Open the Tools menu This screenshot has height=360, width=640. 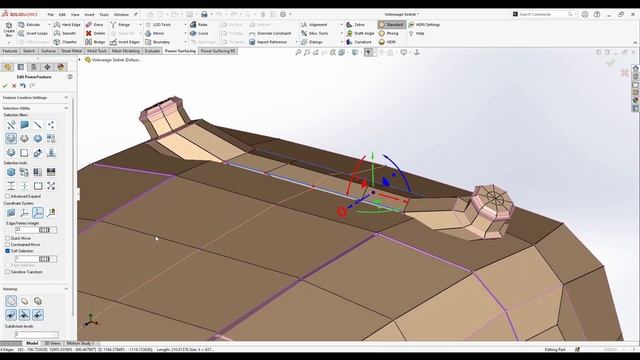104,14
